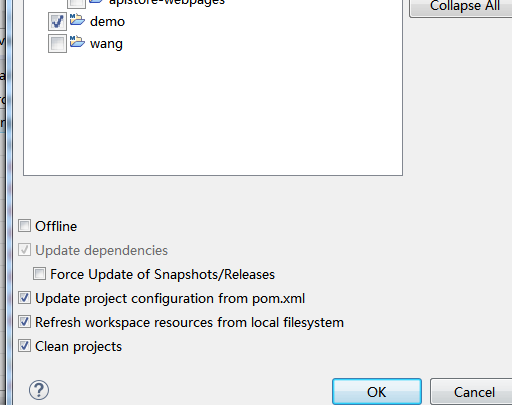Confirm the dialog with OK
Image resolution: width=512 pixels, height=405 pixels.
click(377, 392)
